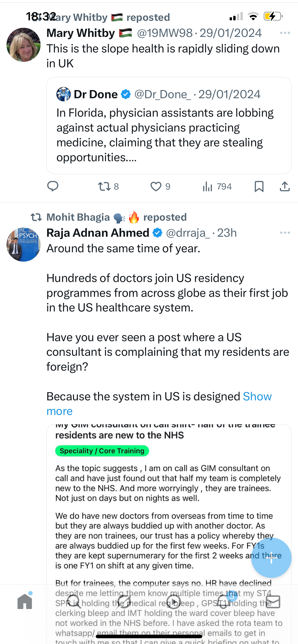
Task: Open the video play tab
Action: (173, 602)
